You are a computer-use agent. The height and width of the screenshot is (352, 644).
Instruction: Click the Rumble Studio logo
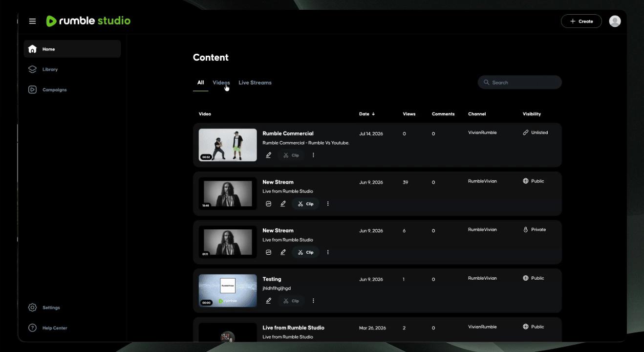pos(88,21)
